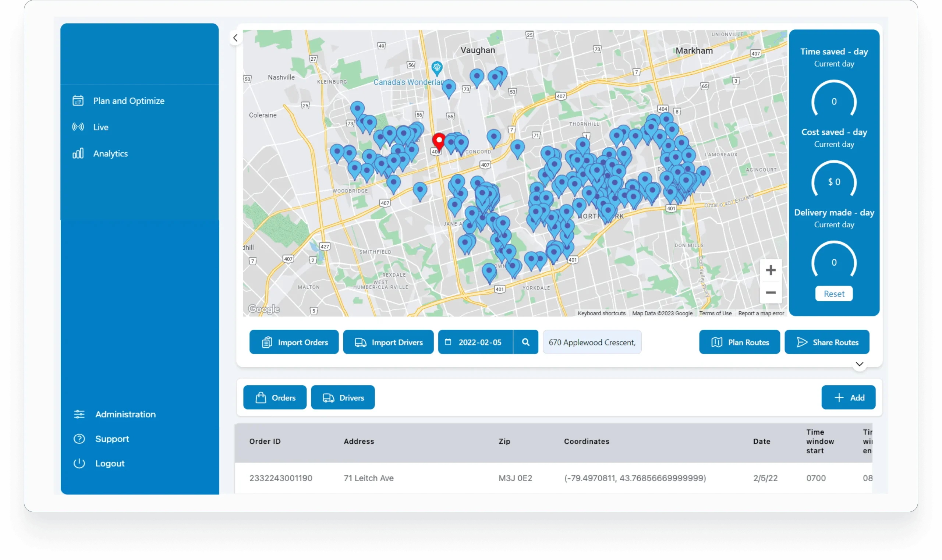Viewport: 942px width, 560px height.
Task: Click the Google logo on the map
Action: [263, 309]
